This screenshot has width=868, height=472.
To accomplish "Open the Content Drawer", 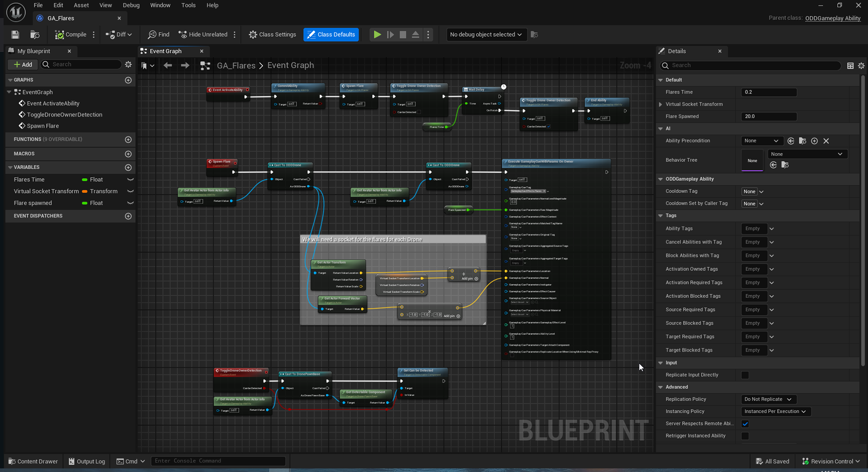I will tap(33, 462).
